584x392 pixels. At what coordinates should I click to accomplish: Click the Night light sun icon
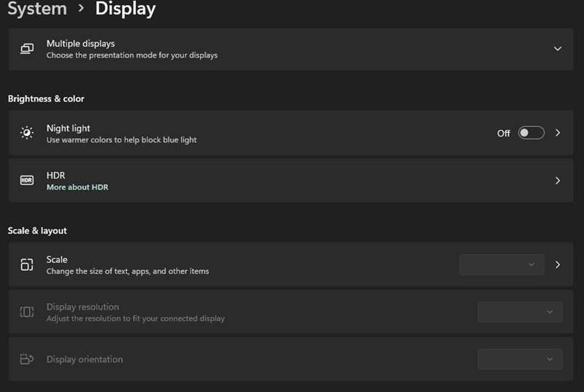tap(27, 133)
